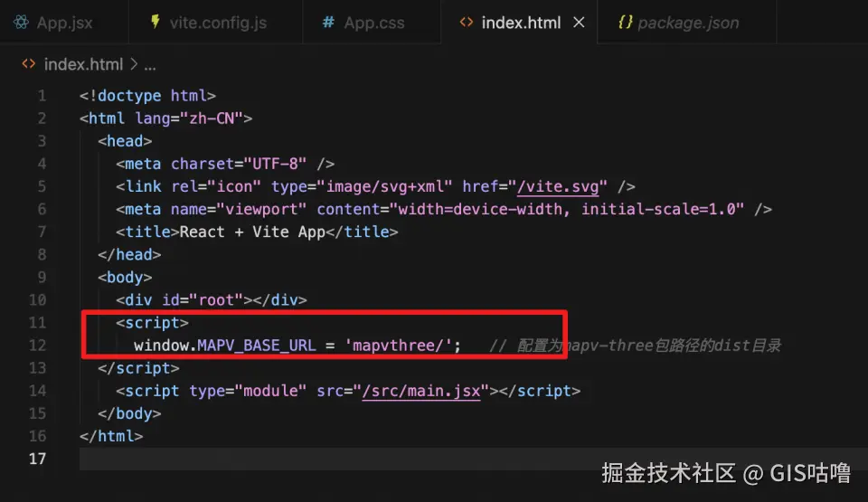
Task: Click line number 13 in the gutter
Action: point(38,368)
